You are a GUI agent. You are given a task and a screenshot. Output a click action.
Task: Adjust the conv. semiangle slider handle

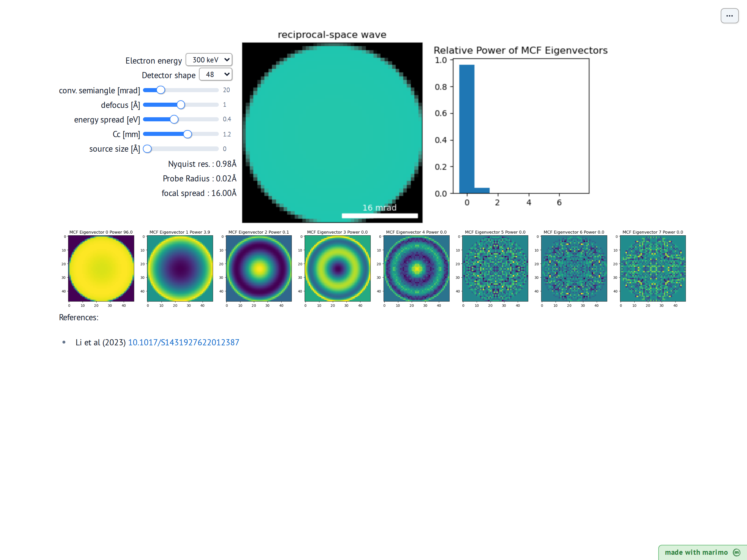click(161, 90)
